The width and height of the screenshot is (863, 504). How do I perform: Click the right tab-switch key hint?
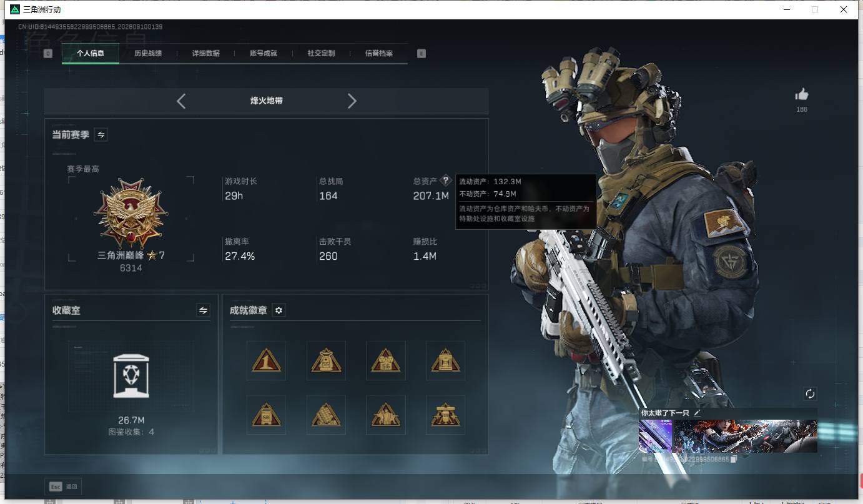tap(422, 54)
